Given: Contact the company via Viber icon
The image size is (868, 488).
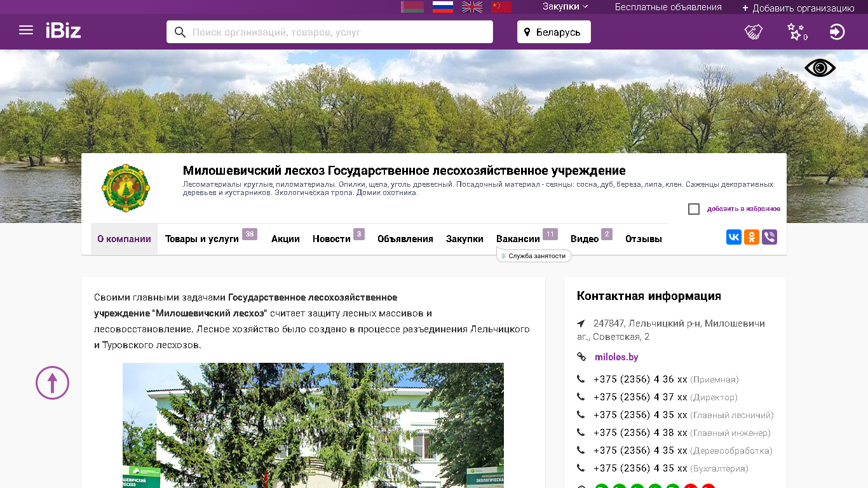Looking at the screenshot, I should point(770,237).
